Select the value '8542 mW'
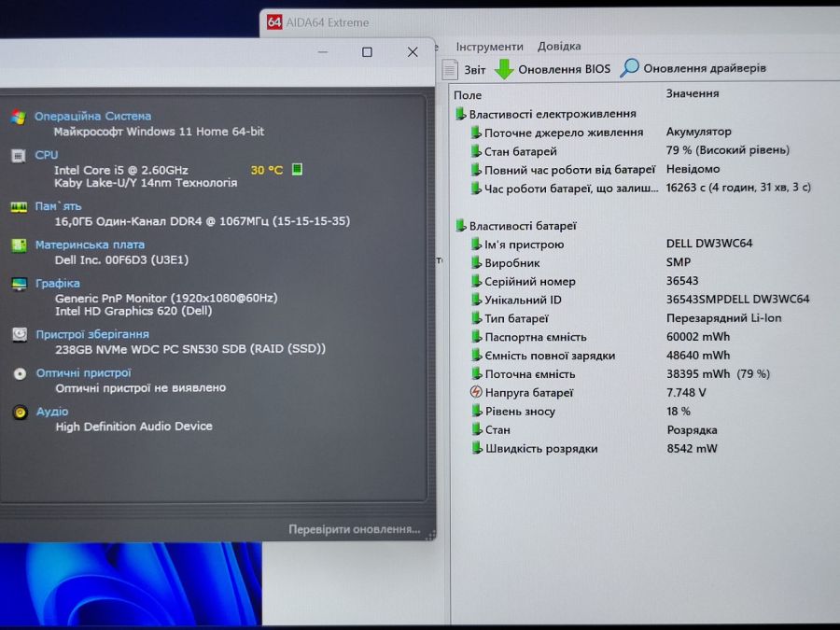This screenshot has height=630, width=840. coord(692,448)
